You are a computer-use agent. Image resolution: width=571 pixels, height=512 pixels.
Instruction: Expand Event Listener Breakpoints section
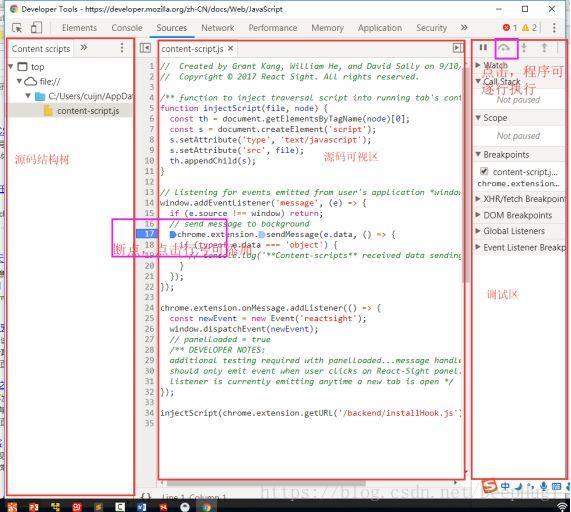tap(479, 247)
